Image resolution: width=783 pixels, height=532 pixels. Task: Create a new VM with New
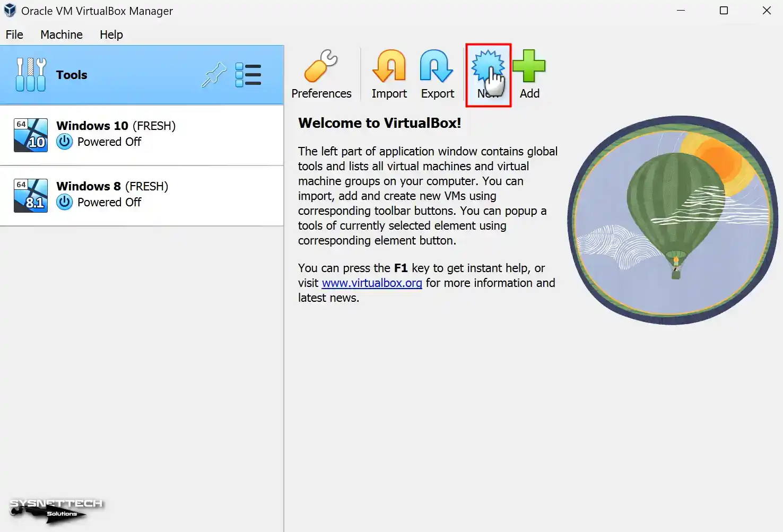[489, 75]
